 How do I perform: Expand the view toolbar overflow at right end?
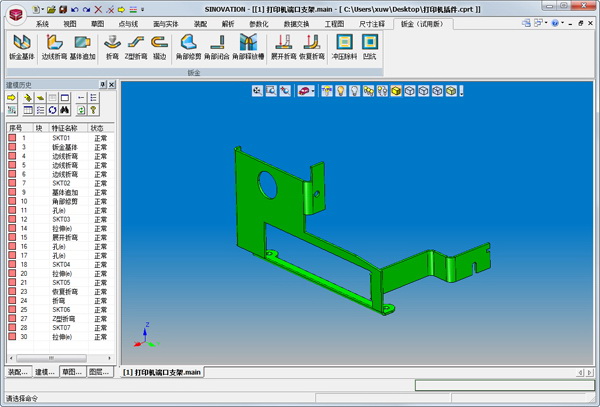[x=462, y=91]
